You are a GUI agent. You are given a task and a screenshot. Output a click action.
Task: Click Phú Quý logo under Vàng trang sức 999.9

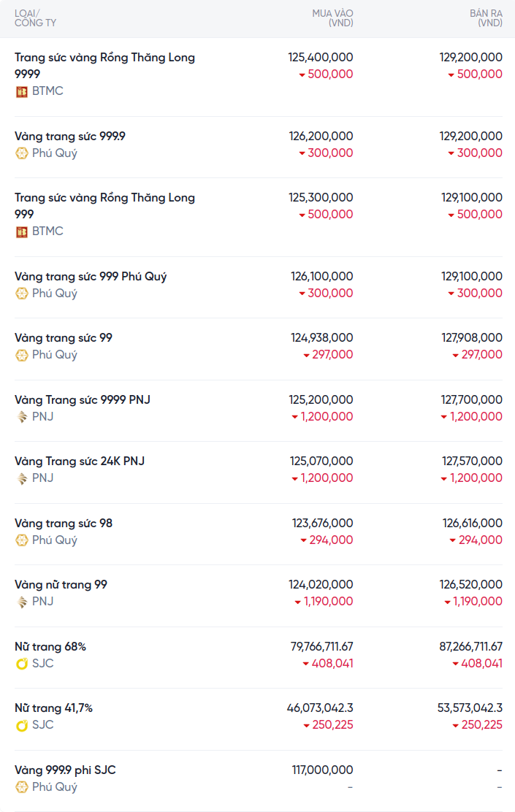point(21,153)
